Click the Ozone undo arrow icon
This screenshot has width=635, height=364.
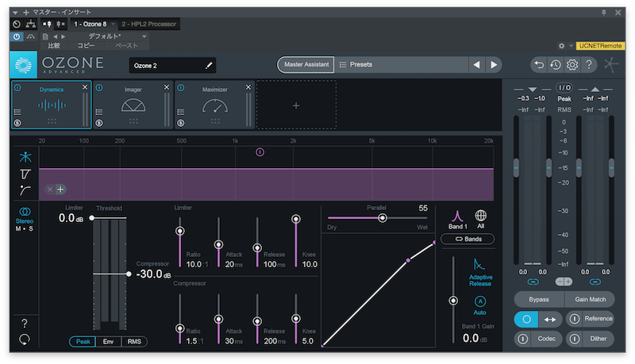coord(539,65)
